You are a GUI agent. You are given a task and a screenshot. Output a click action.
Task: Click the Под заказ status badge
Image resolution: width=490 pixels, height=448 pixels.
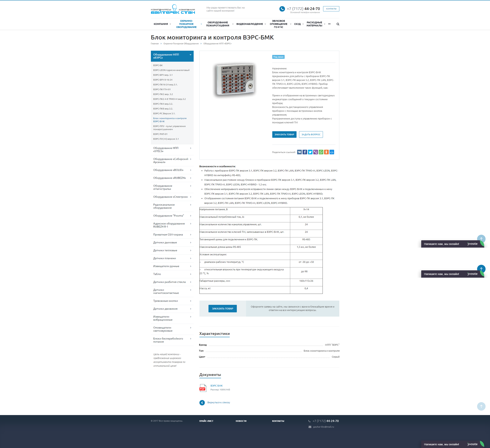tap(278, 57)
